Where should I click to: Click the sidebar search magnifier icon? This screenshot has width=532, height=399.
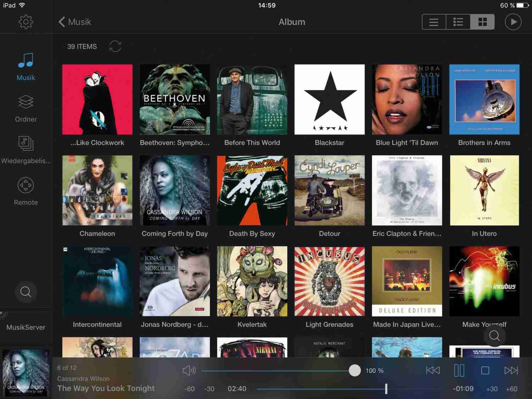tap(26, 292)
